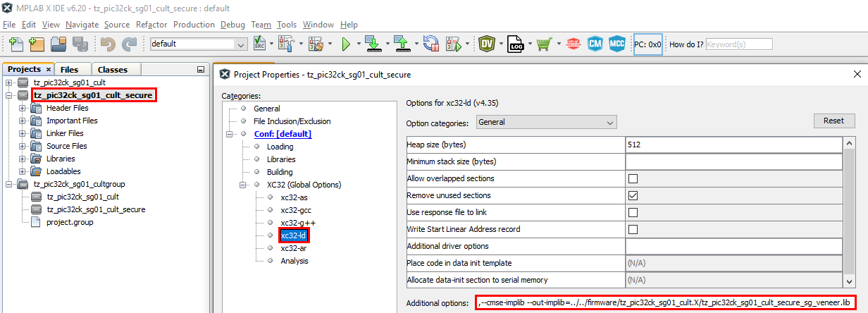Click the How do I keyword search box
The height and width of the screenshot is (313, 868).
coord(739,44)
